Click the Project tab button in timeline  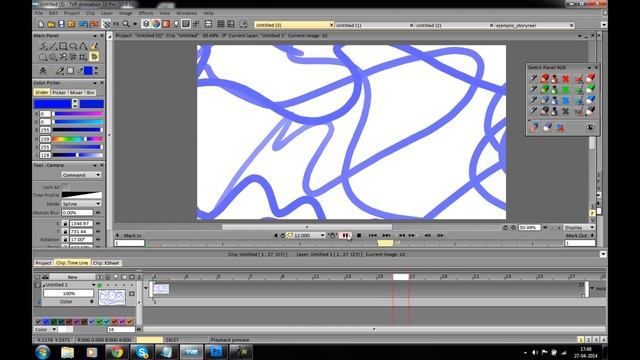pos(43,263)
